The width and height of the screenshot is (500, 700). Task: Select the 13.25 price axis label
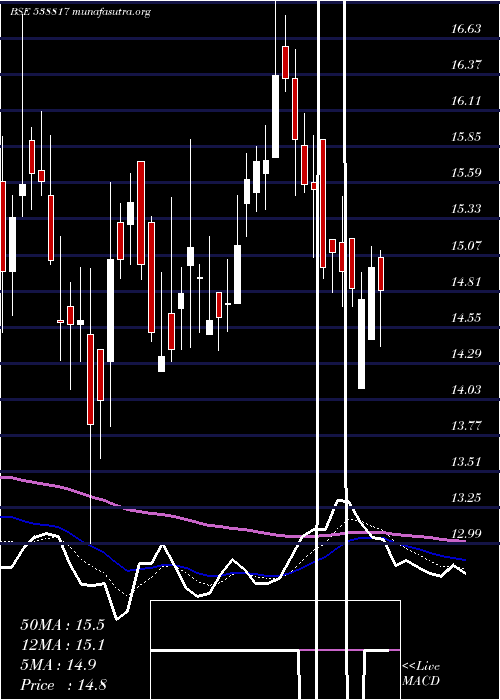pos(466,498)
